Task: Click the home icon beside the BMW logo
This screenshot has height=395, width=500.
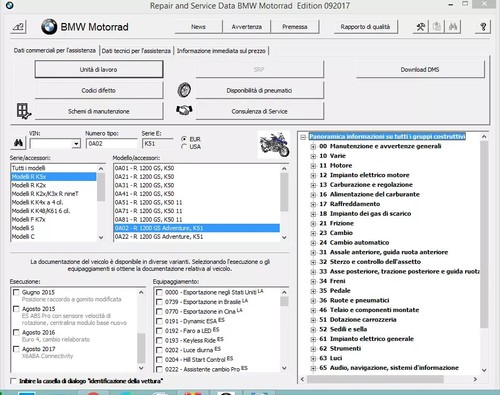Action: 18,27
